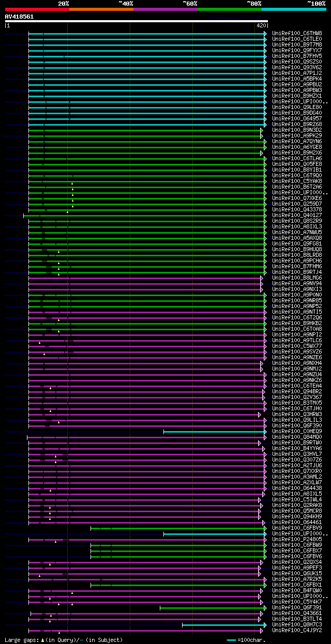Click subject name UniRef100_P24805
The width and height of the screenshot is (331, 644).
tap(297, 540)
